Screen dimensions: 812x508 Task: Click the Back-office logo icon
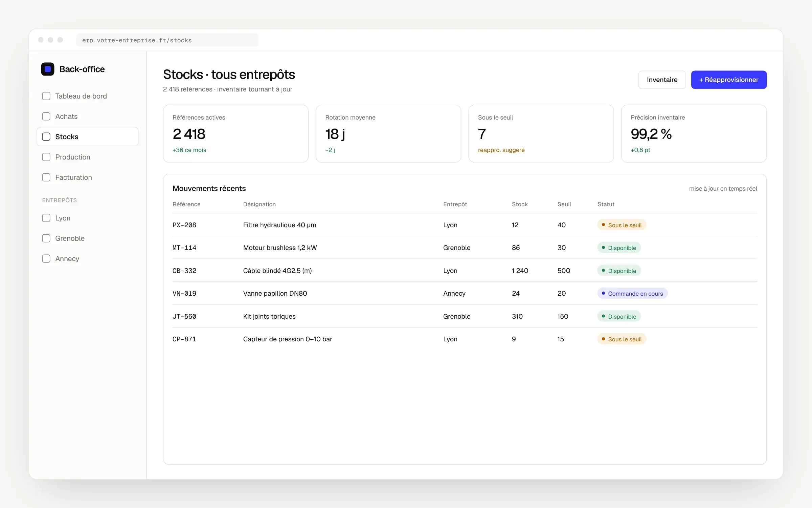pos(48,69)
